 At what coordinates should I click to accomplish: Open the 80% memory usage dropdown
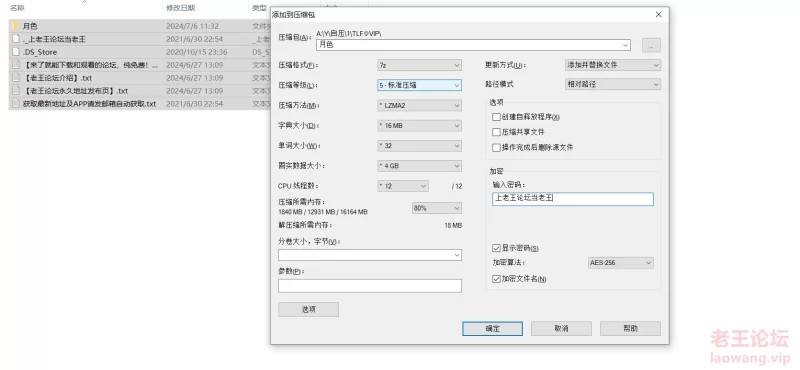point(436,208)
